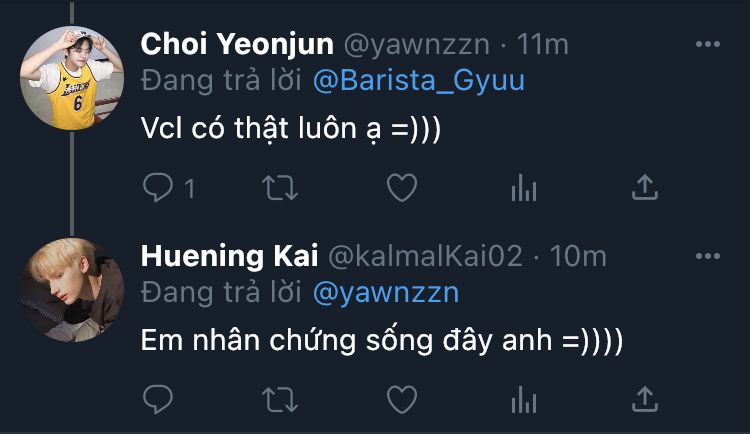This screenshot has width=750, height=434.
Task: Open more options for Huening Kai's tweet
Action: click(x=707, y=257)
